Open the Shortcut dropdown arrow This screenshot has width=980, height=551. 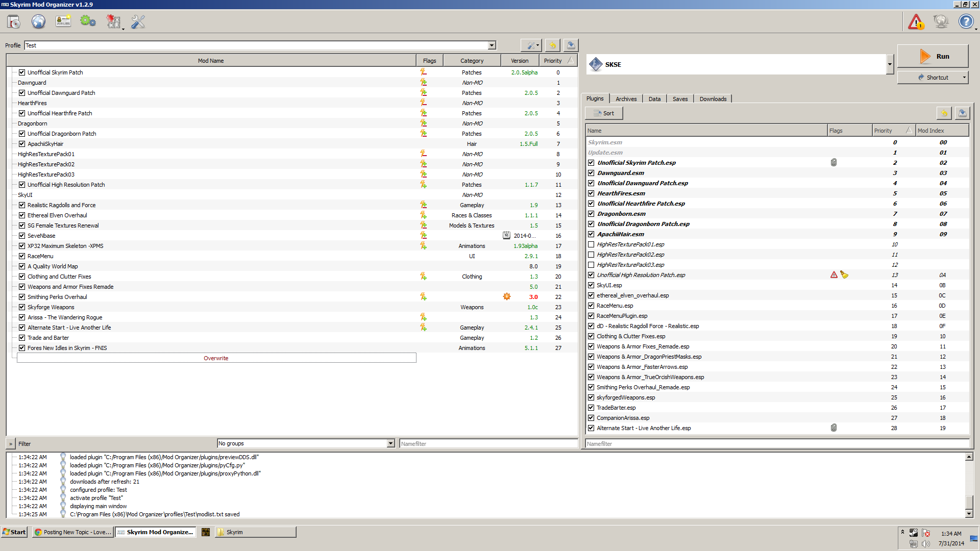coord(964,78)
